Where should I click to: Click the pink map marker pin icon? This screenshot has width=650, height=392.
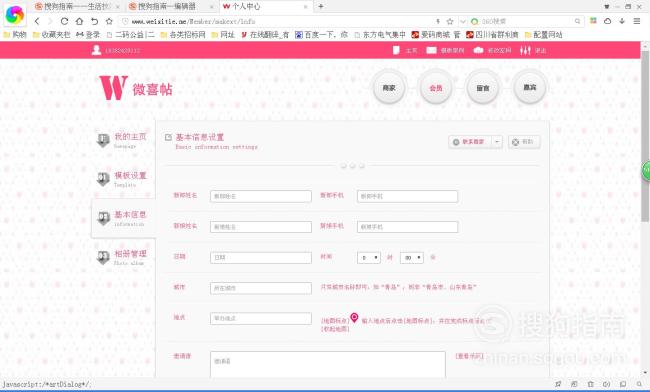[x=354, y=317]
